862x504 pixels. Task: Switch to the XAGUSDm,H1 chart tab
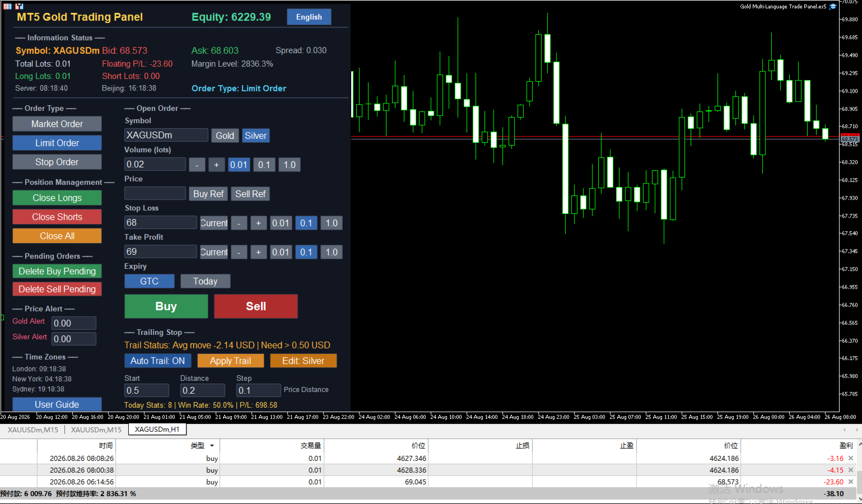pos(157,430)
